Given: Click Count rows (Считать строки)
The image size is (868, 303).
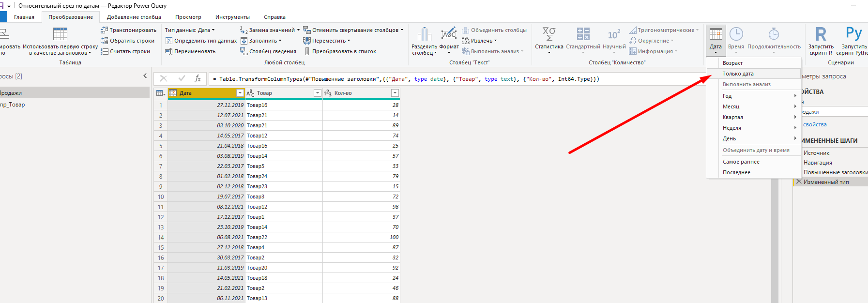Looking at the screenshot, I should tap(125, 51).
